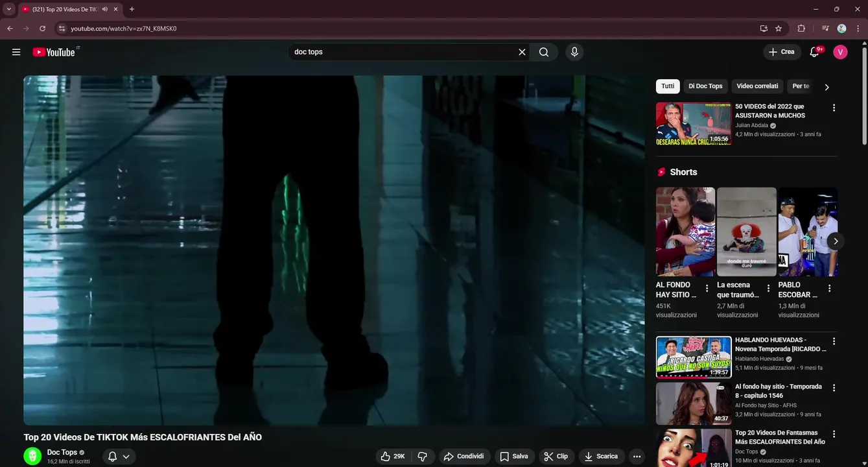View site information icon in address bar
This screenshot has height=467, width=868.
tap(62, 29)
